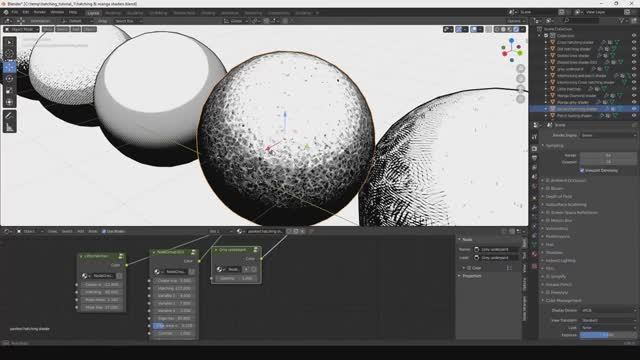Switch viewport to material preview shading
The height and width of the screenshot is (360, 640).
pyautogui.click(x=510, y=29)
